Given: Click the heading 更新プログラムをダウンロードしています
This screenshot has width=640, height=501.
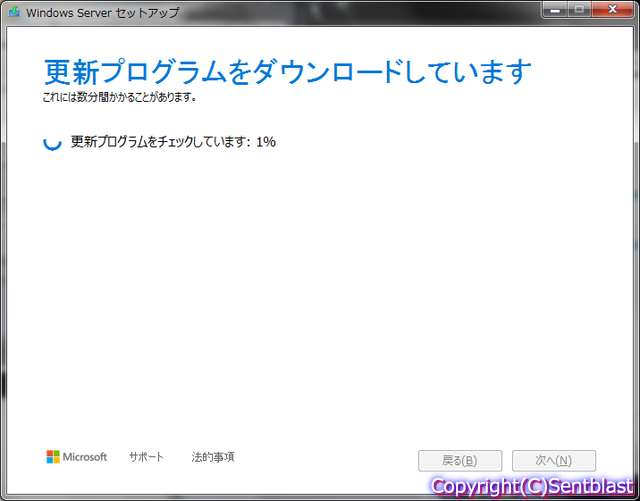Looking at the screenshot, I should click(288, 72).
